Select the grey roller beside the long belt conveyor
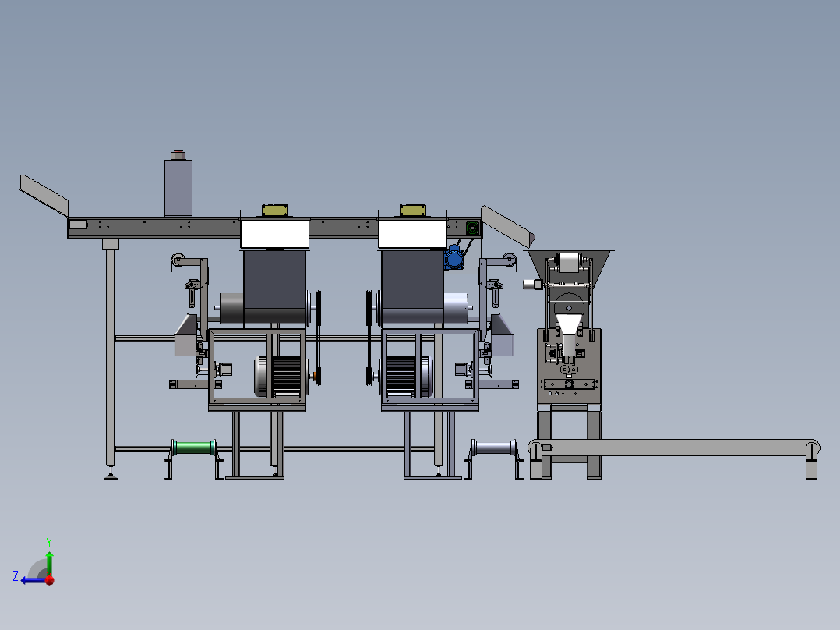 point(494,448)
